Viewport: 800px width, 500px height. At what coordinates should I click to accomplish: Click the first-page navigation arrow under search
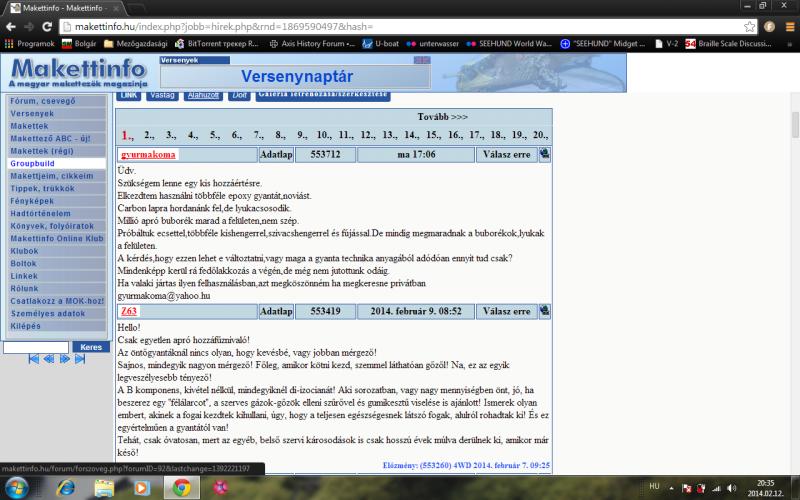tap(33, 359)
